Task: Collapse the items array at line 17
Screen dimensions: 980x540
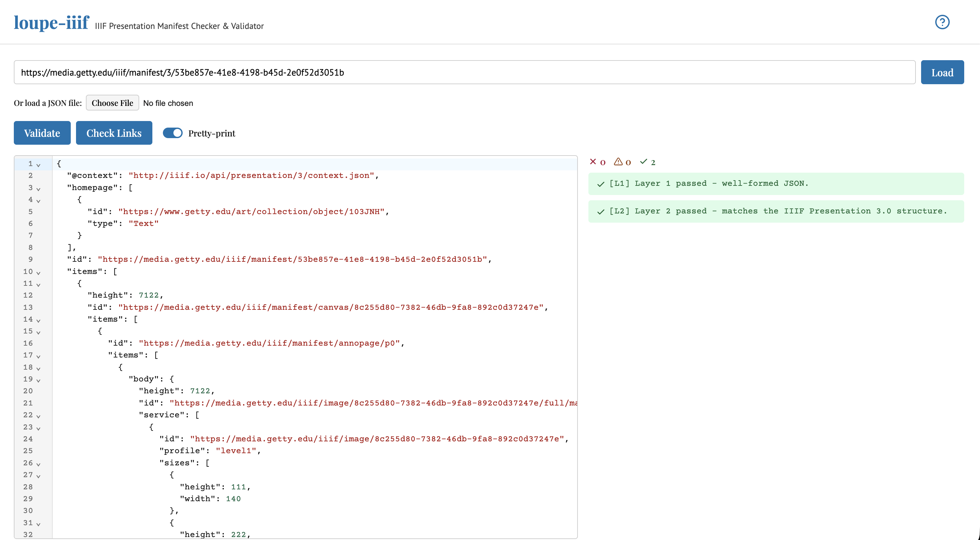Action: (39, 356)
